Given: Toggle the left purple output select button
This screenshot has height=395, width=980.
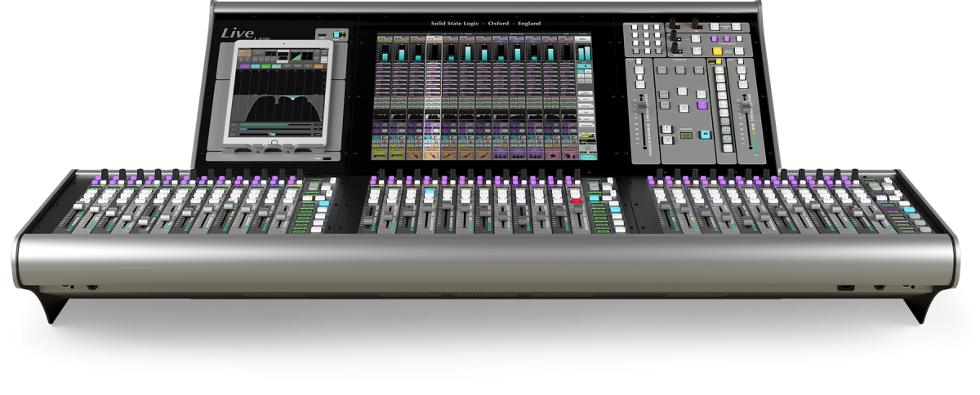Looking at the screenshot, I should pyautogui.click(x=713, y=38).
